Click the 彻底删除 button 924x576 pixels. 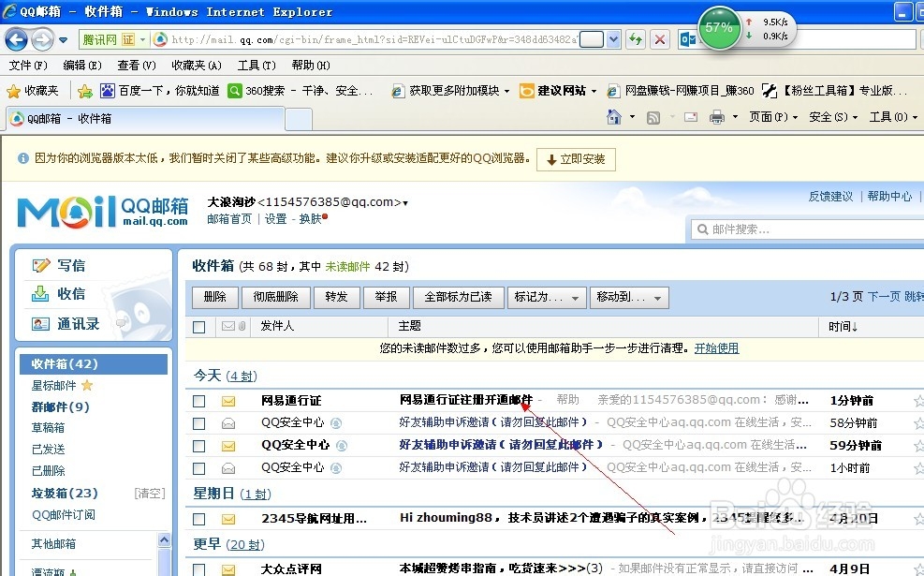coord(276,297)
